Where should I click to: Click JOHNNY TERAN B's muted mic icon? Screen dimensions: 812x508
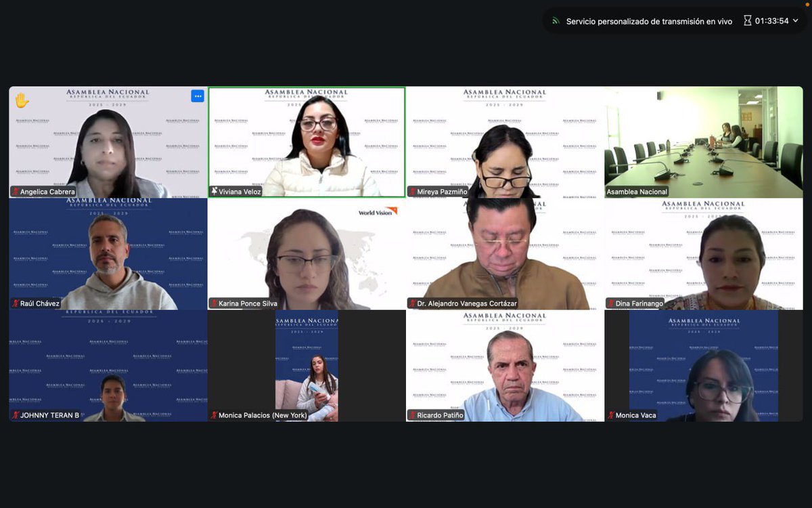(x=15, y=415)
